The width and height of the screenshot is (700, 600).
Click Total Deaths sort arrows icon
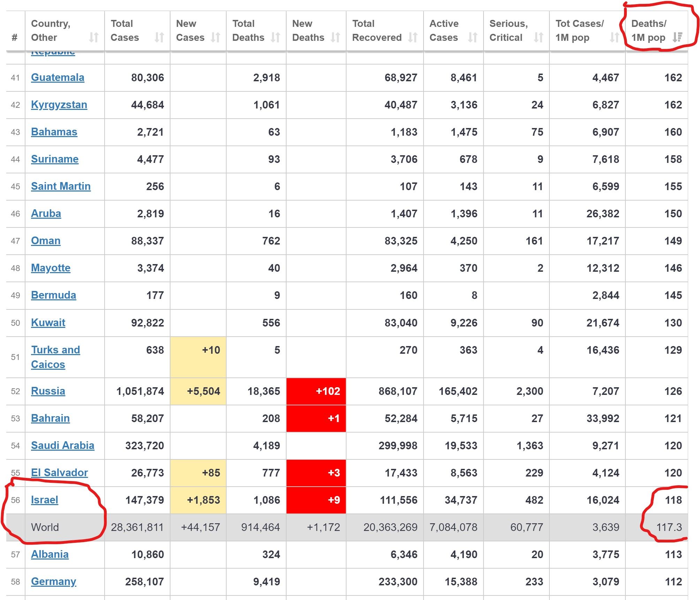pyautogui.click(x=275, y=37)
